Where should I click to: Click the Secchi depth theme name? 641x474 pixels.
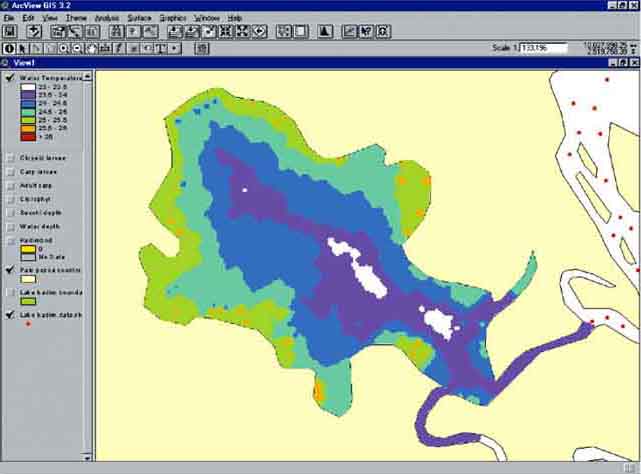pyautogui.click(x=38, y=213)
